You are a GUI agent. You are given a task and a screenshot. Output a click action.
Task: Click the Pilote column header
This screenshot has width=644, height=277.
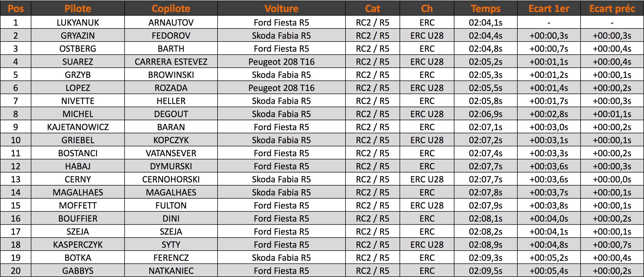(78, 9)
